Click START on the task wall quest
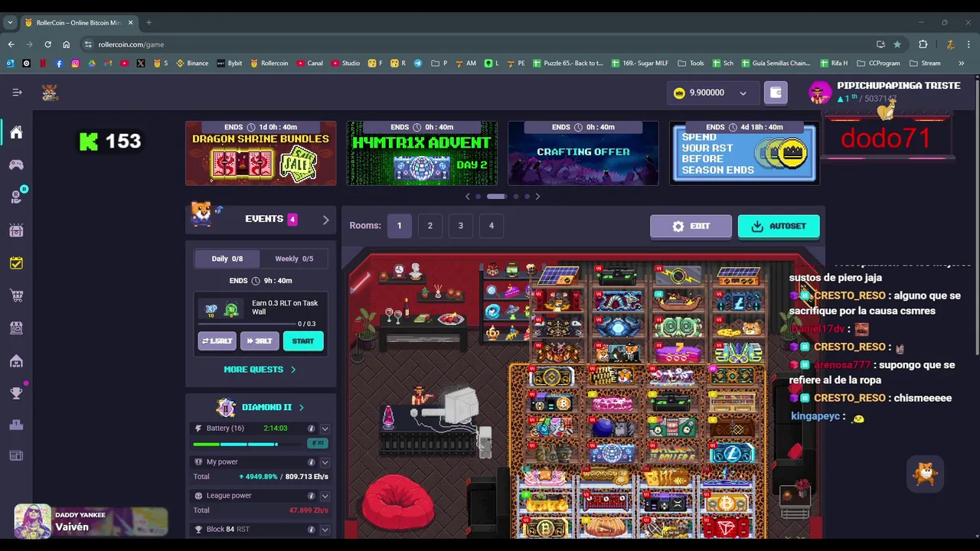 (303, 341)
